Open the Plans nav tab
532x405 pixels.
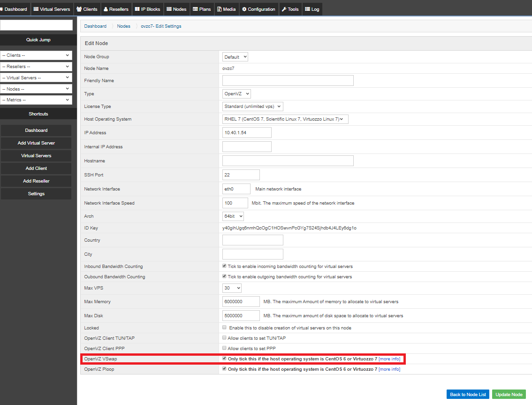coord(202,9)
